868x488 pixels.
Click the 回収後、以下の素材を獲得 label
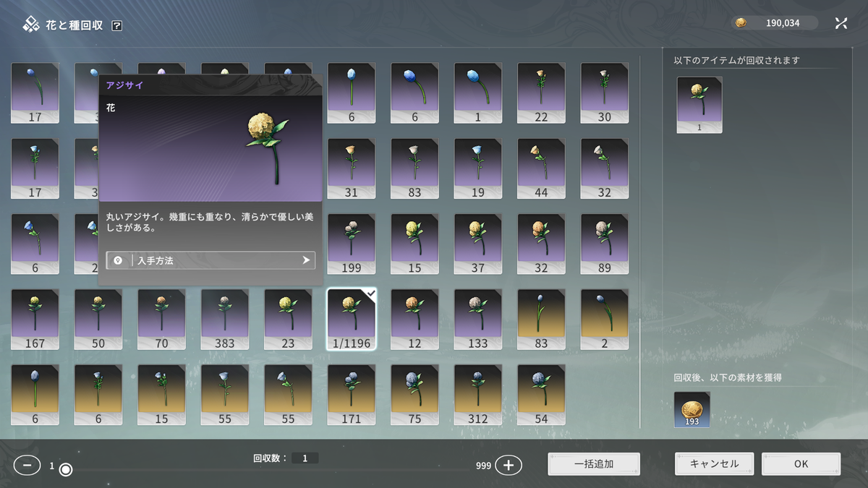coord(728,377)
